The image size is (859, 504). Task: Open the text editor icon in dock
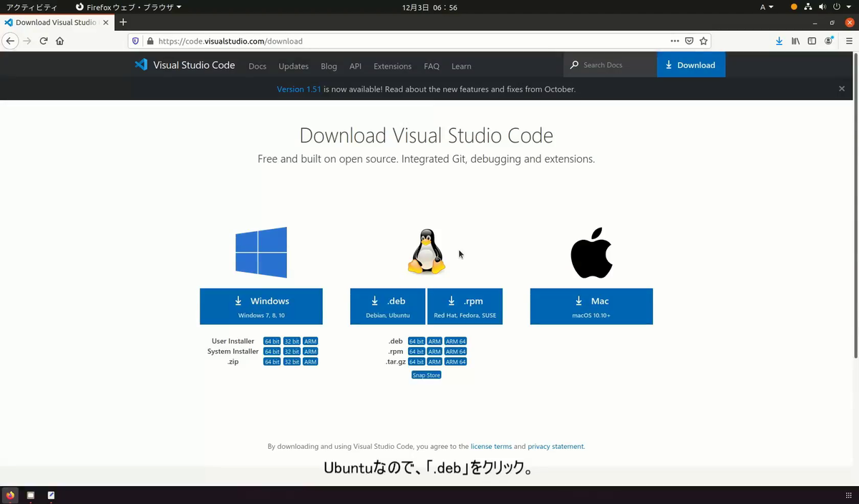(51, 495)
